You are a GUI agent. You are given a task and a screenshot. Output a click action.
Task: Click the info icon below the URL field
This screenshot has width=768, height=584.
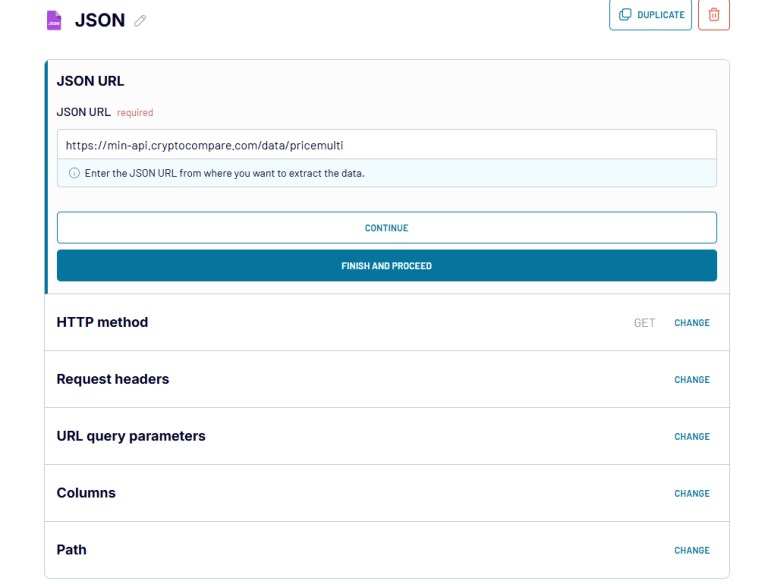pyautogui.click(x=74, y=173)
